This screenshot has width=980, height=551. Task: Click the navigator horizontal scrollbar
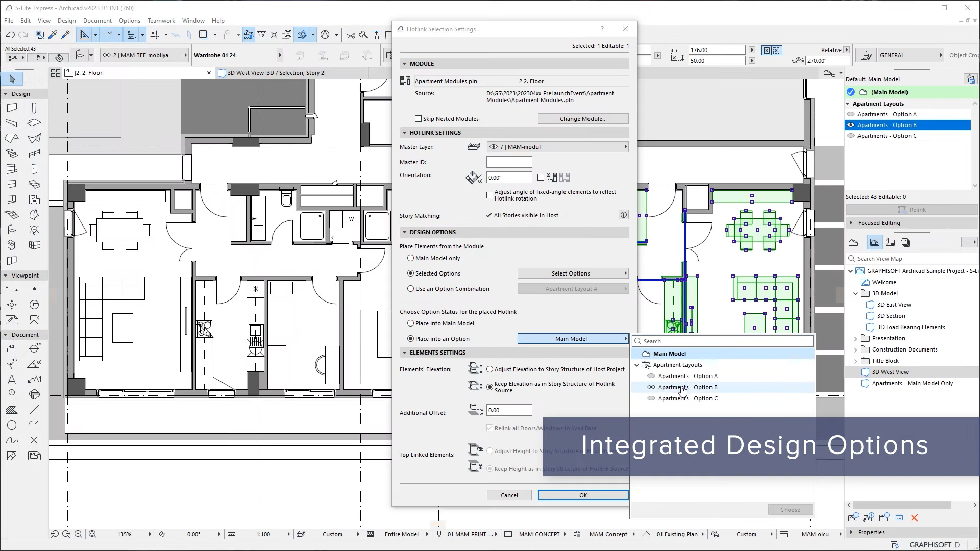tap(902, 505)
